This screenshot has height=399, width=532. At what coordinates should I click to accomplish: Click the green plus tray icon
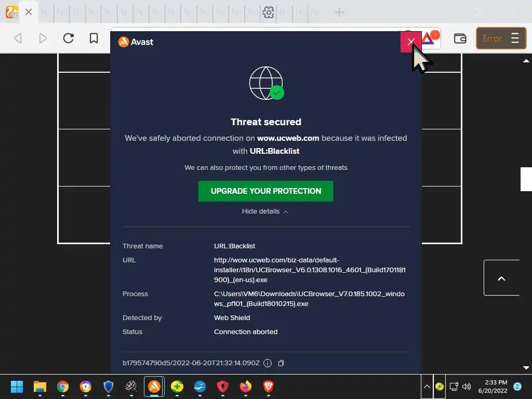[440, 387]
